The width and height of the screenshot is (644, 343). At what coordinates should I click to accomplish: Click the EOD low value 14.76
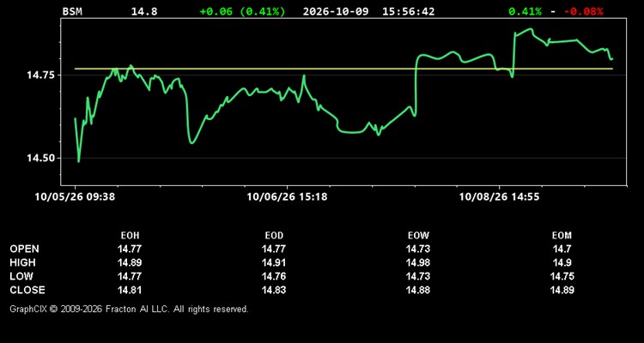[274, 276]
